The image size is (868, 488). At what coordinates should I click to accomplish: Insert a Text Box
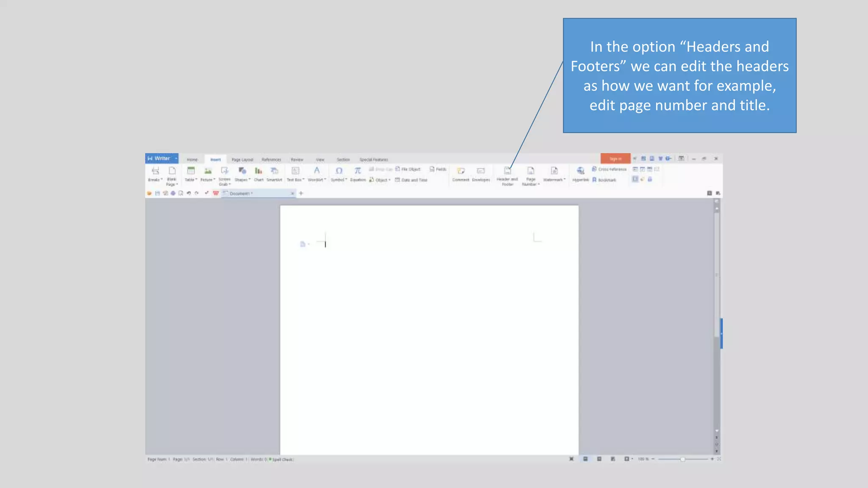(295, 174)
